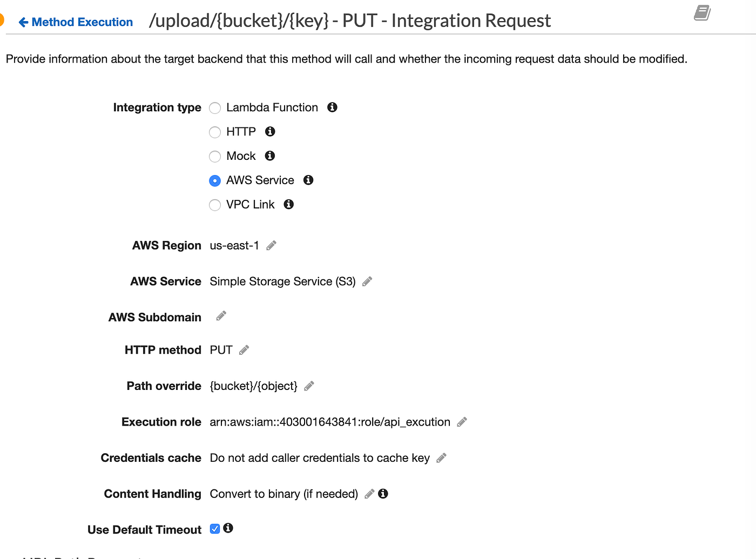Edit the Execution role ARN
The height and width of the screenshot is (559, 756).
point(462,422)
